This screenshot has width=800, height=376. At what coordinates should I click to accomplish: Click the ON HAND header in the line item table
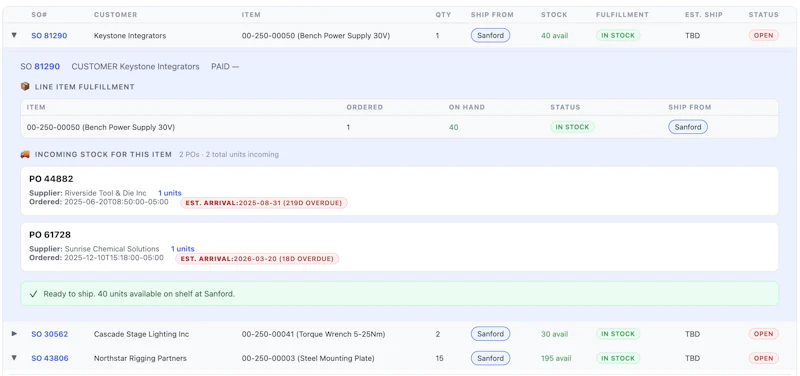tap(466, 107)
